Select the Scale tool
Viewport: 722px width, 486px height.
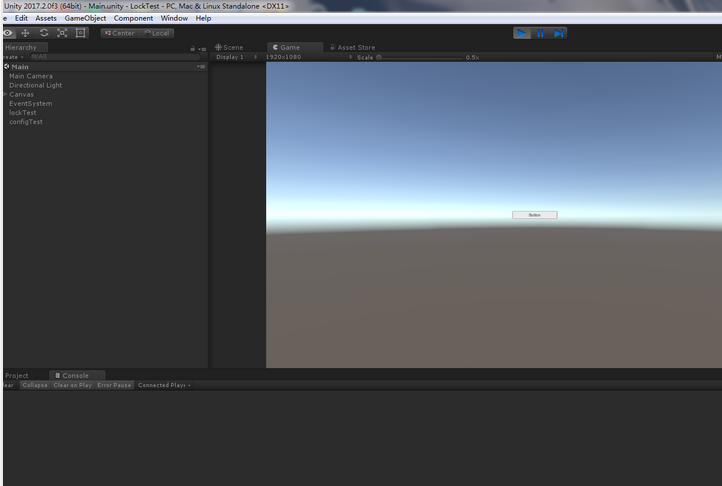62,33
